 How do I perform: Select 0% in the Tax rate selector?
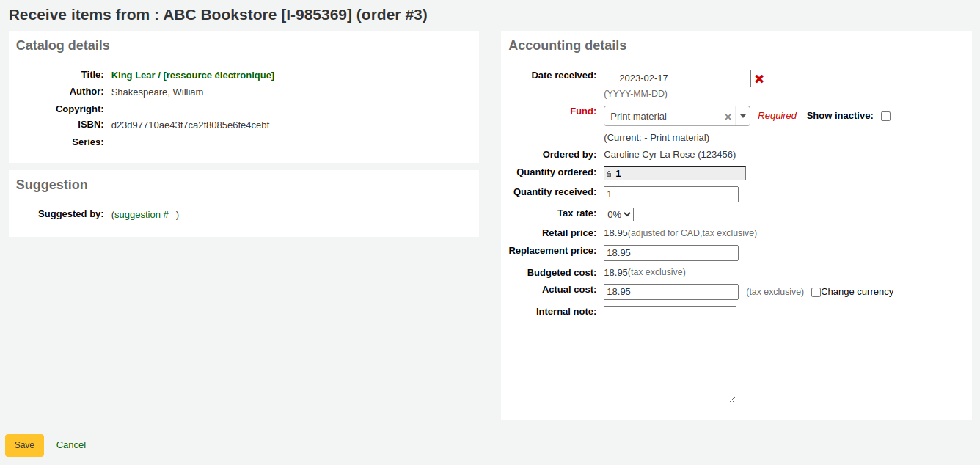618,213
